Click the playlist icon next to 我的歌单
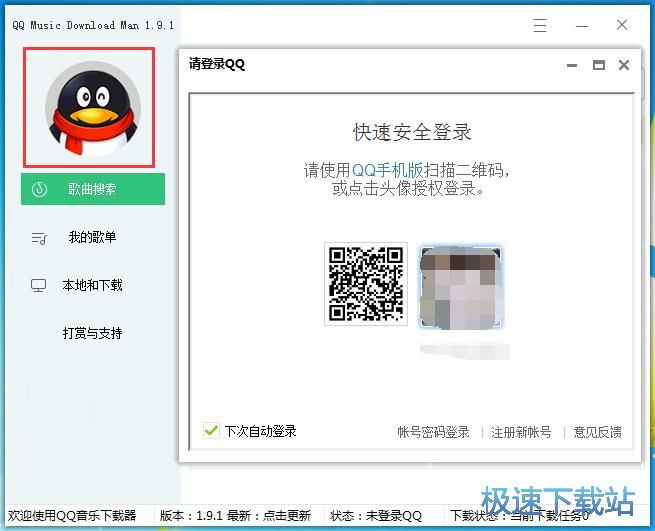Screen dimensions: 655x531 pyautogui.click(x=39, y=239)
